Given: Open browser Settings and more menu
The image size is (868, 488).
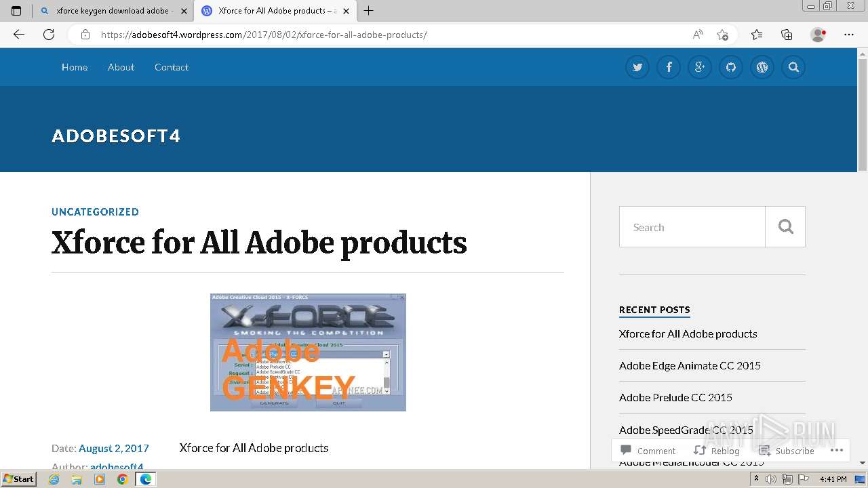Looking at the screenshot, I should click(849, 35).
